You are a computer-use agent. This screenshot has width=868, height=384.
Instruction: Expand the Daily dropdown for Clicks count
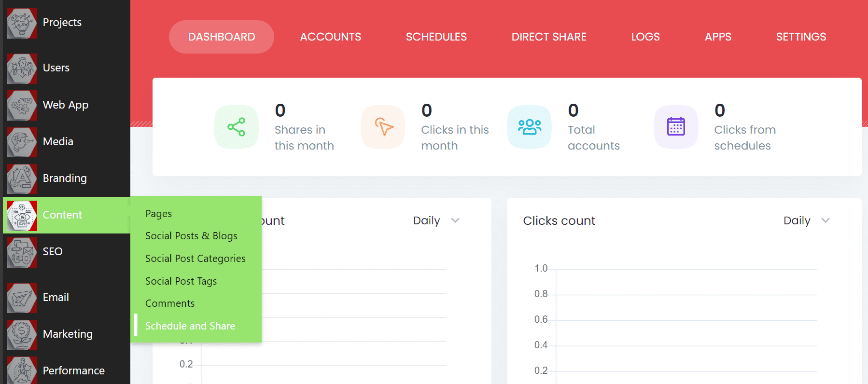tap(806, 220)
